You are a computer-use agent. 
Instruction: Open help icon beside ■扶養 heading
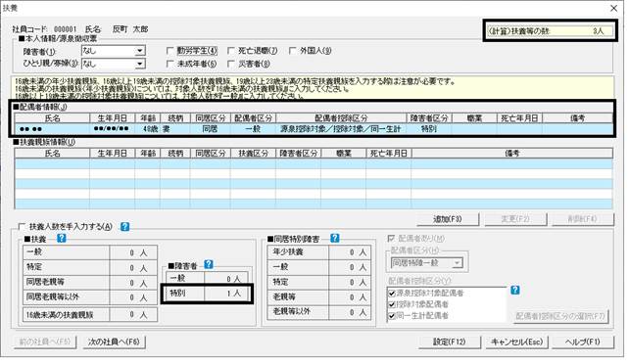(62, 238)
